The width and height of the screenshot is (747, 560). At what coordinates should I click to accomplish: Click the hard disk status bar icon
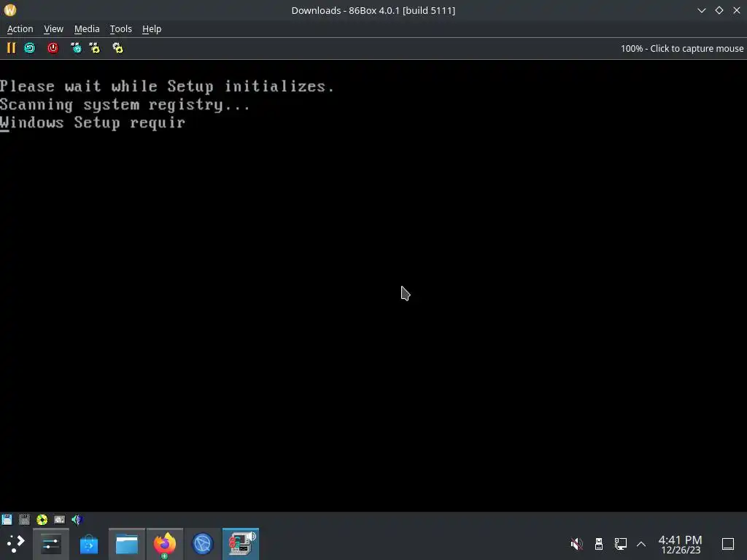[60, 519]
